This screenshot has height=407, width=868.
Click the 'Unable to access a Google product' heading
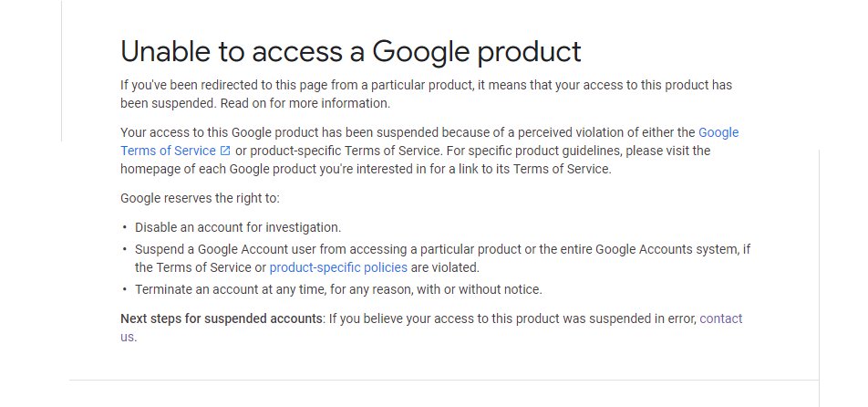tap(351, 51)
